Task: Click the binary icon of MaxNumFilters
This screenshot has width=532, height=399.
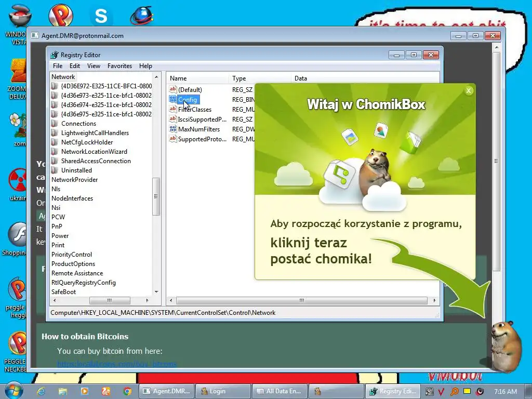Action: point(172,129)
